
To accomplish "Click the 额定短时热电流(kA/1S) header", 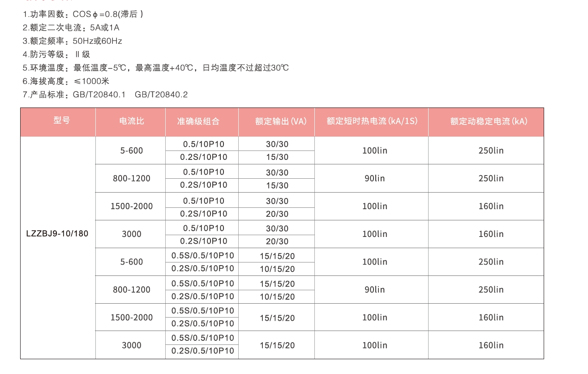I will pos(372,121).
